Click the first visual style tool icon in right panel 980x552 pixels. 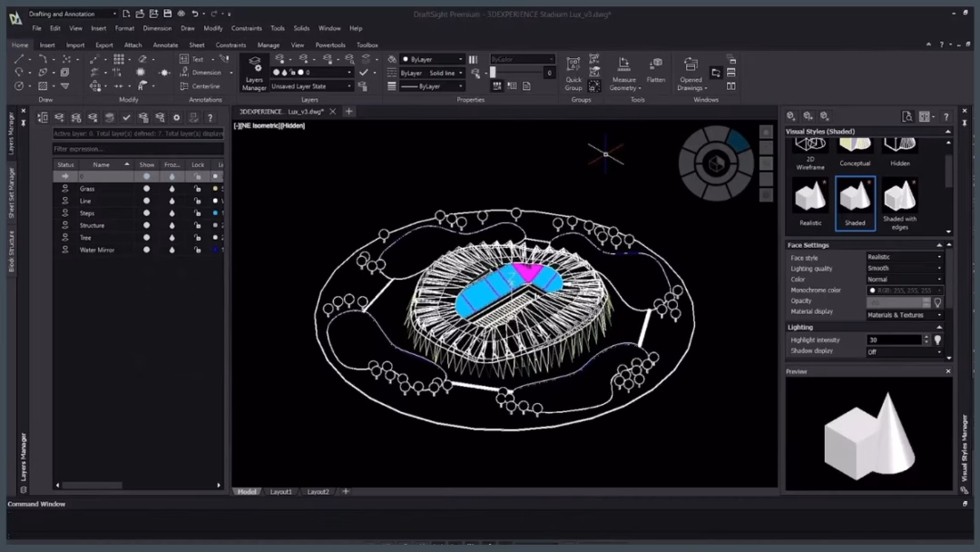point(790,116)
